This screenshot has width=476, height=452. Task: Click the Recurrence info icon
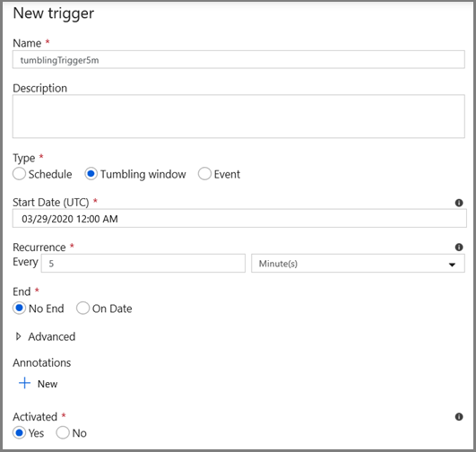coord(459,248)
